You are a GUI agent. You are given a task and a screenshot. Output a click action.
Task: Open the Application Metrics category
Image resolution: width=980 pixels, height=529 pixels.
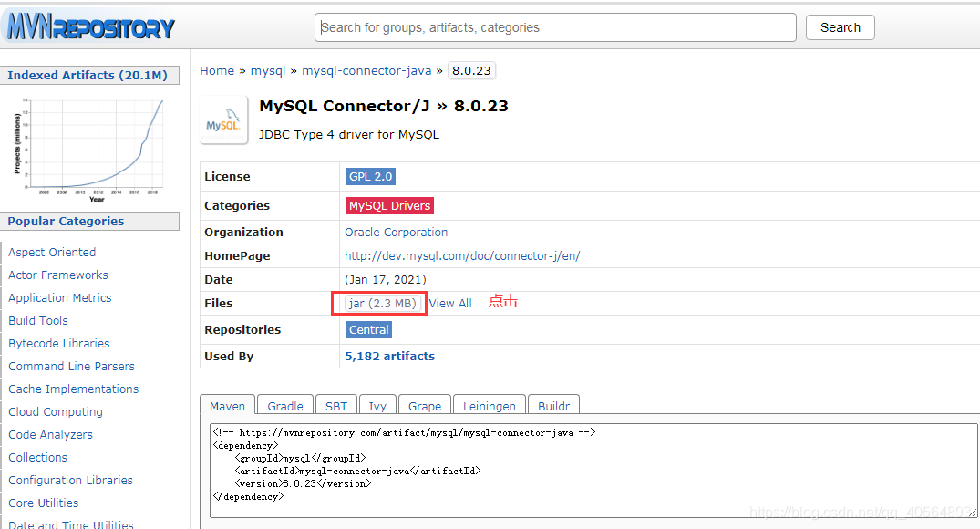pyautogui.click(x=60, y=297)
